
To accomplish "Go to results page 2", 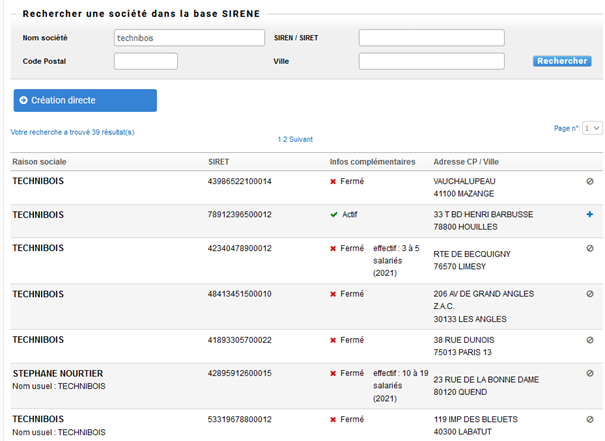I will (285, 139).
